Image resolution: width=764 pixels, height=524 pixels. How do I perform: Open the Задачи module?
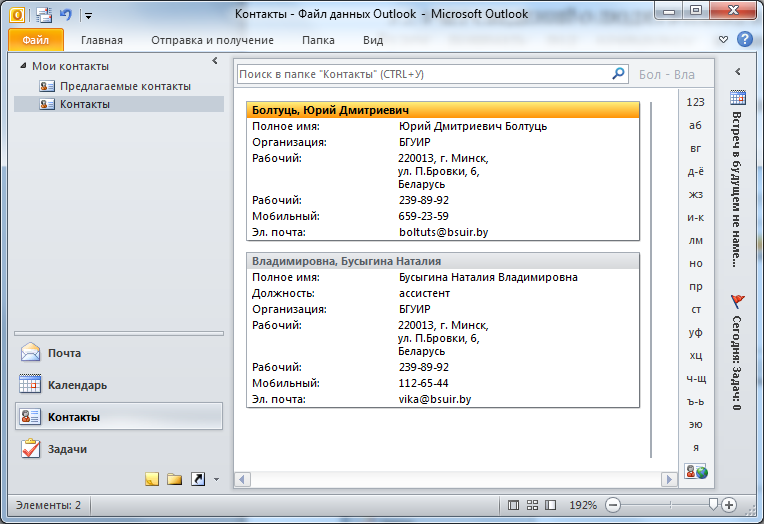tap(119, 449)
